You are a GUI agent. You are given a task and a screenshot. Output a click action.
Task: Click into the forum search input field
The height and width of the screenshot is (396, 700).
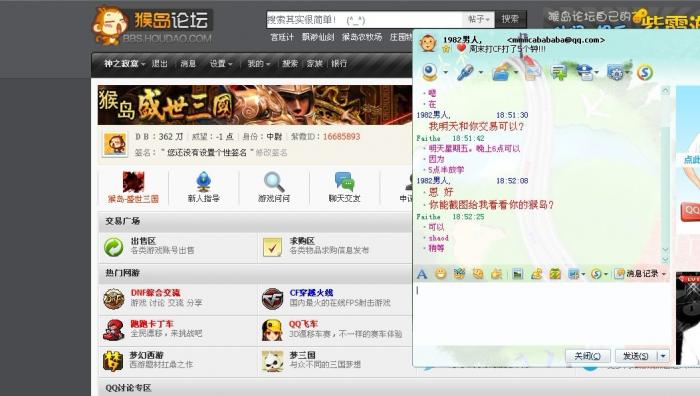pos(364,19)
